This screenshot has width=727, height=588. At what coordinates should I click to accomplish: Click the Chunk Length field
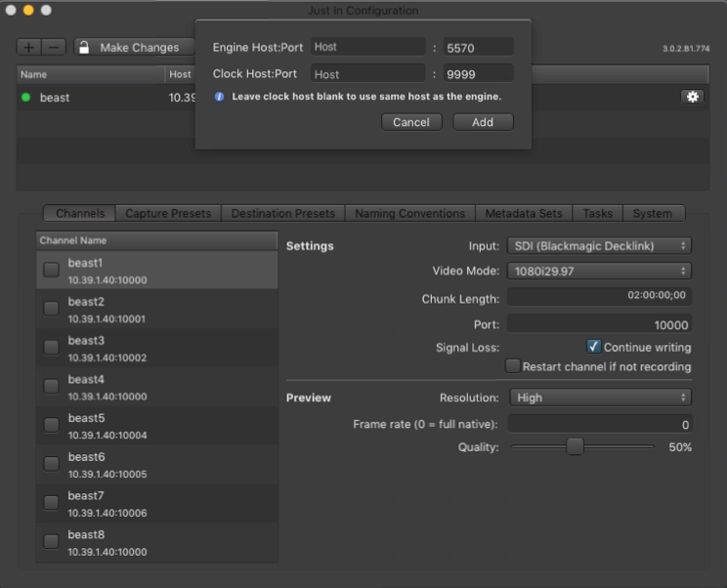[600, 296]
